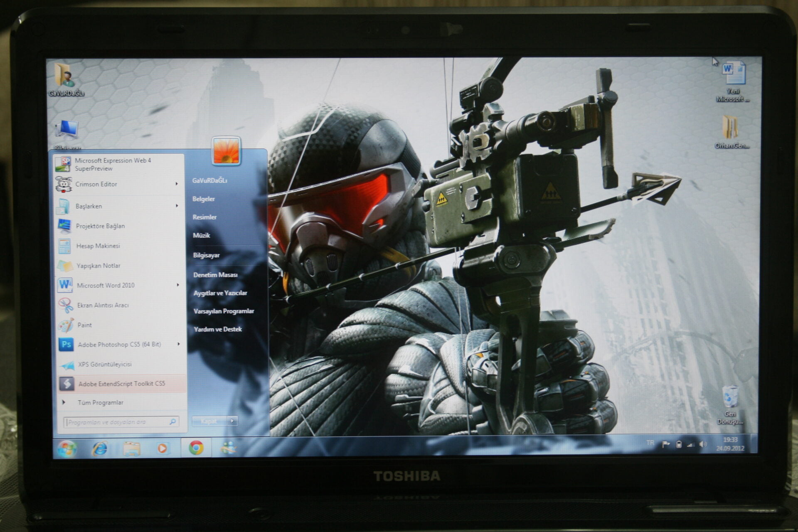This screenshot has height=532, width=798.
Task: Open GaVuRDaĞLı user link in Start menu
Action: click(210, 180)
